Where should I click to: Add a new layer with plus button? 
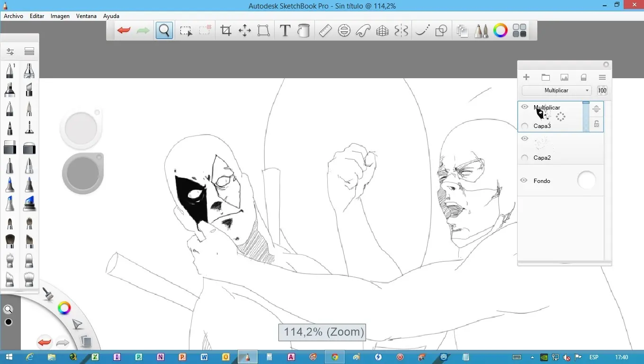[x=526, y=77]
